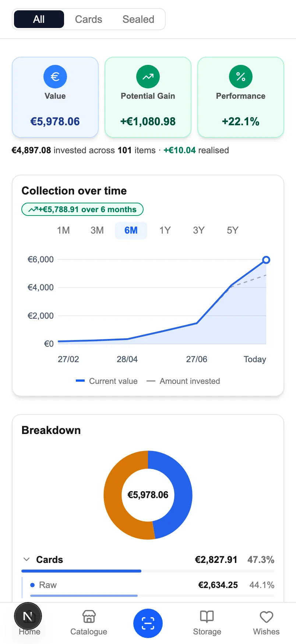Click the Cards row label in Breakdown

click(50, 560)
